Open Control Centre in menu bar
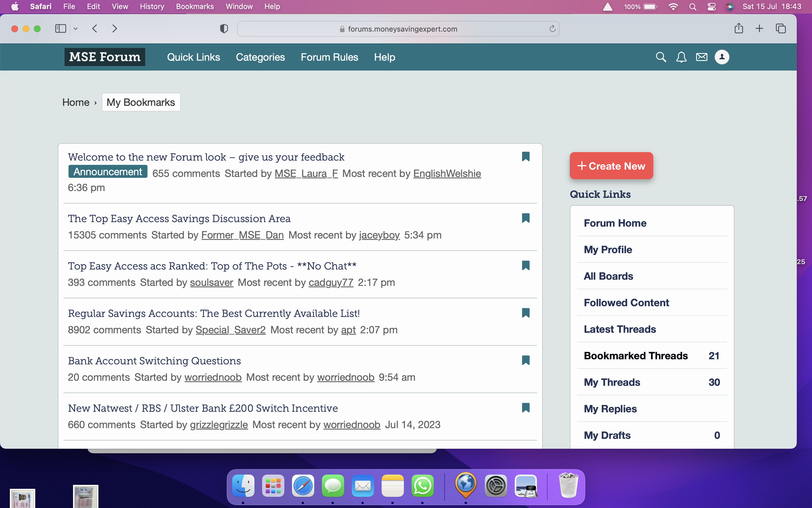 pos(711,7)
